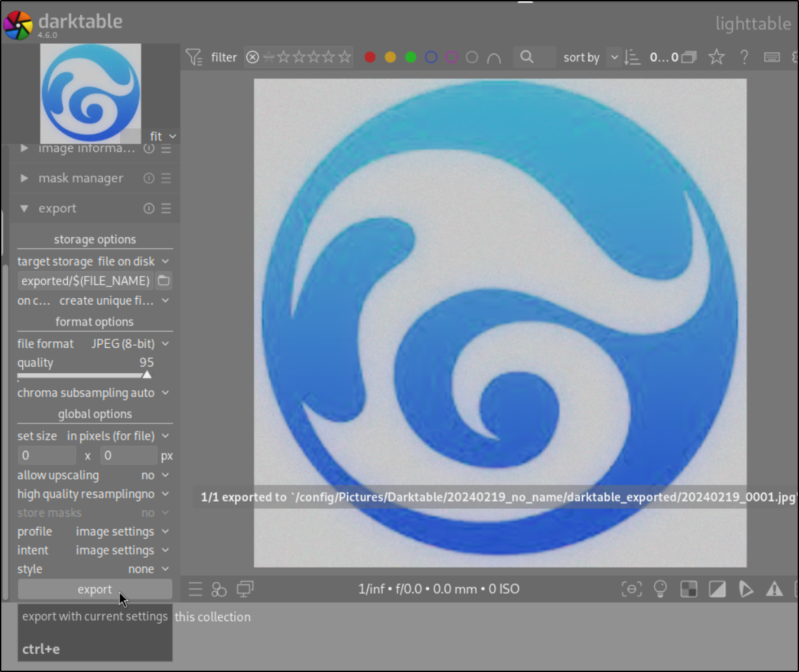Toggle the yellow color label filter
This screenshot has height=672, width=799.
click(x=390, y=57)
